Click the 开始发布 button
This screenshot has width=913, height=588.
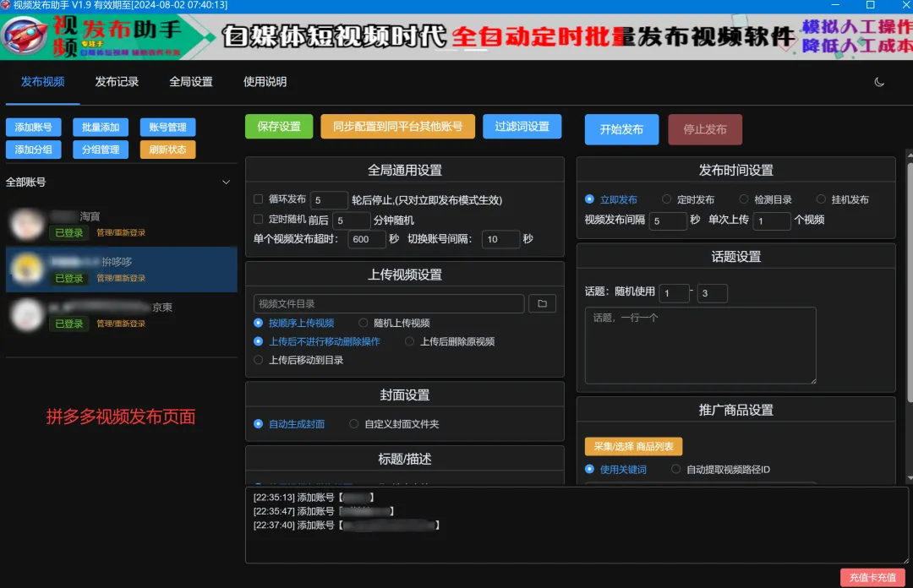point(622,129)
